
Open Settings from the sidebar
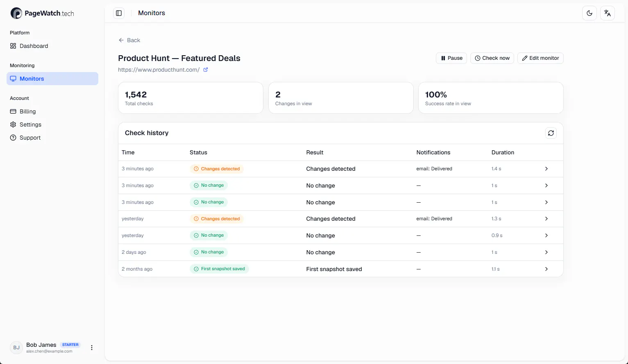[52, 124]
